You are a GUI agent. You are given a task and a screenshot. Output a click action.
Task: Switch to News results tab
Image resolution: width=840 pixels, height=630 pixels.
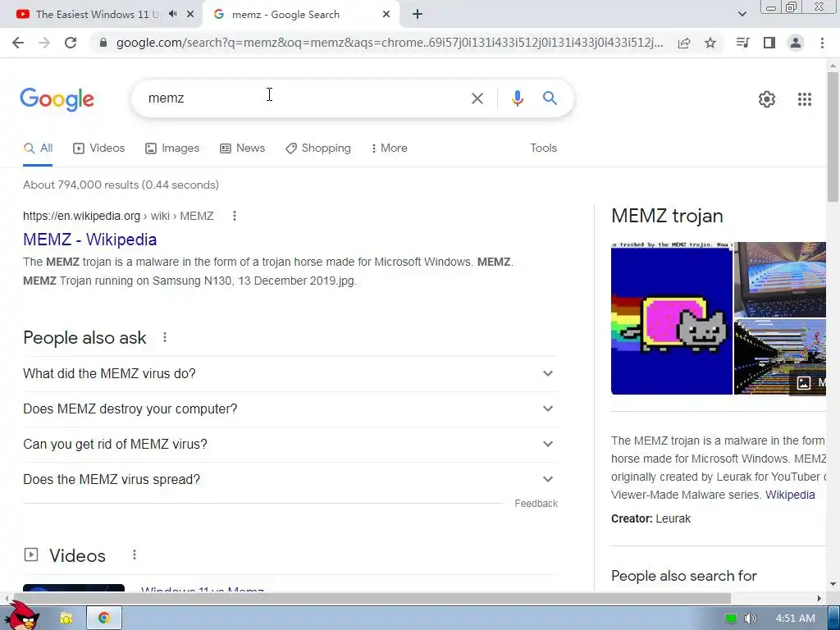(x=242, y=148)
